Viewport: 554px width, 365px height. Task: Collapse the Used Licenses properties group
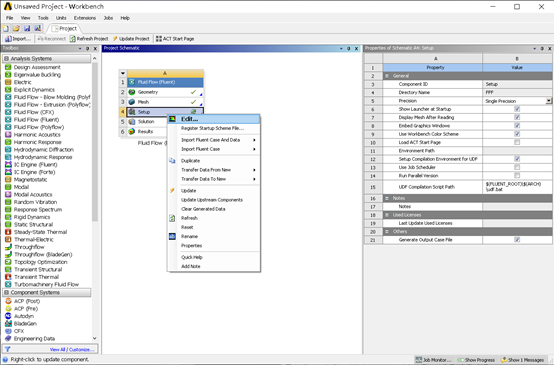click(x=387, y=215)
